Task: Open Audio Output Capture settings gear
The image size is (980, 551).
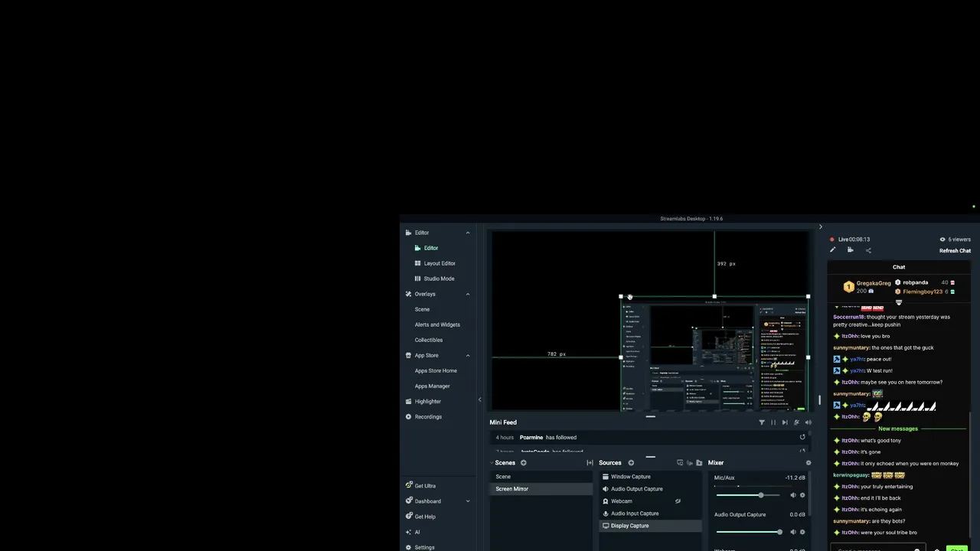Action: [802, 532]
